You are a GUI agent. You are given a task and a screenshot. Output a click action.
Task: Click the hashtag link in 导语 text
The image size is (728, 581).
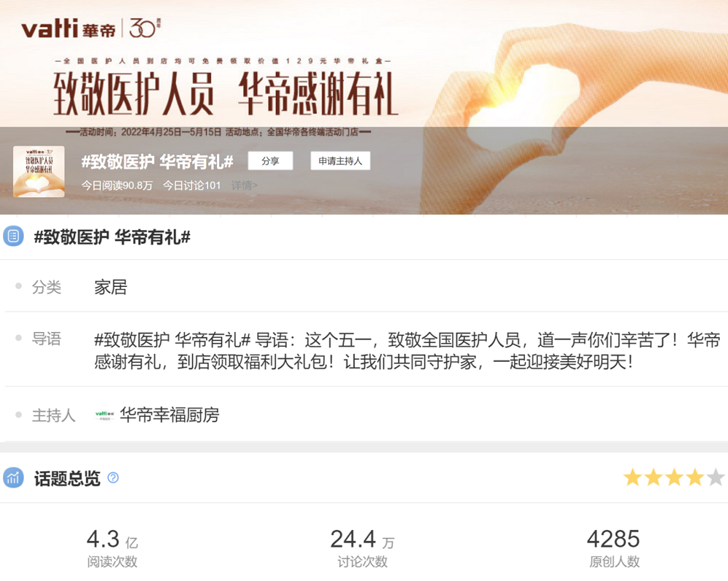click(x=173, y=340)
